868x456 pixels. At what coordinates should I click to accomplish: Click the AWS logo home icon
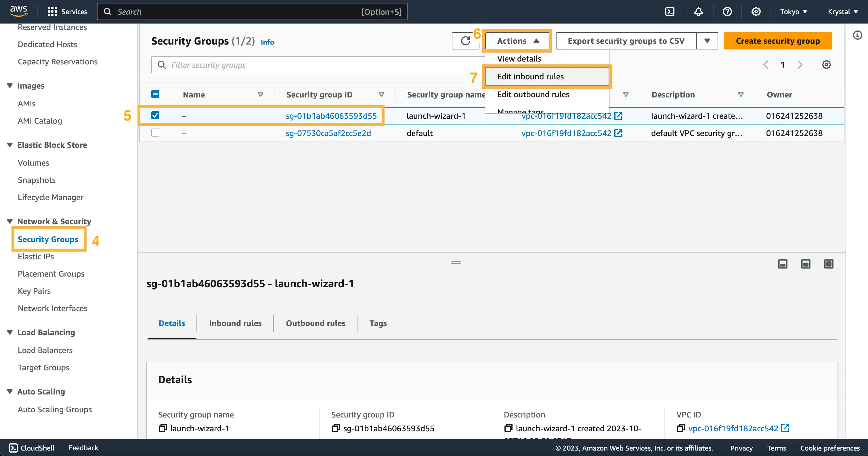coord(18,11)
